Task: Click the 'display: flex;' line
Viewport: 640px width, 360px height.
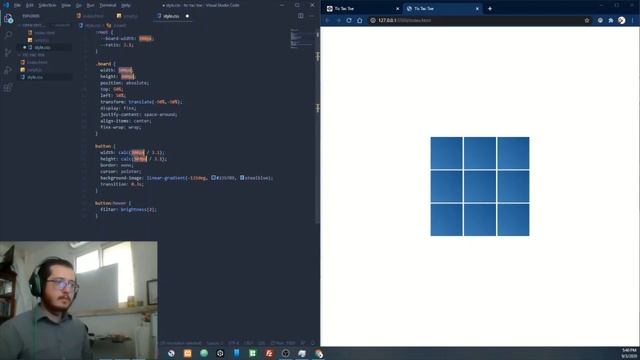Action: [118, 108]
